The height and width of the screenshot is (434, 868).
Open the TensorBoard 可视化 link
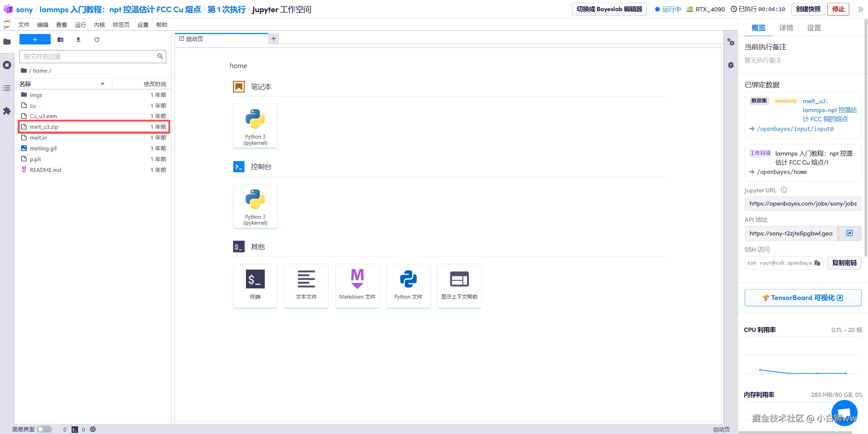802,298
